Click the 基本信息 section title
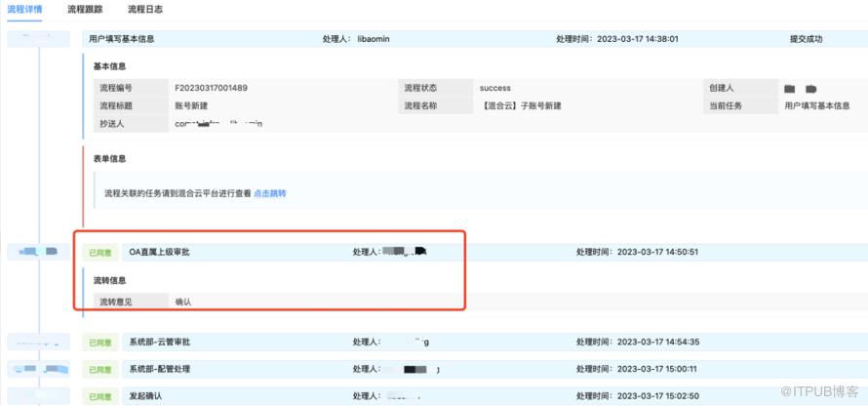 (109, 66)
